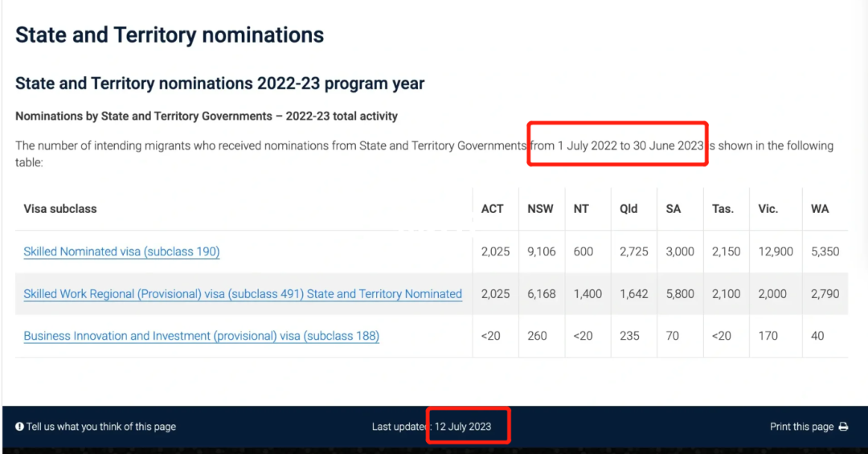Click the 12,900 cell for Victoria
This screenshot has height=454, width=868.
[x=776, y=252]
